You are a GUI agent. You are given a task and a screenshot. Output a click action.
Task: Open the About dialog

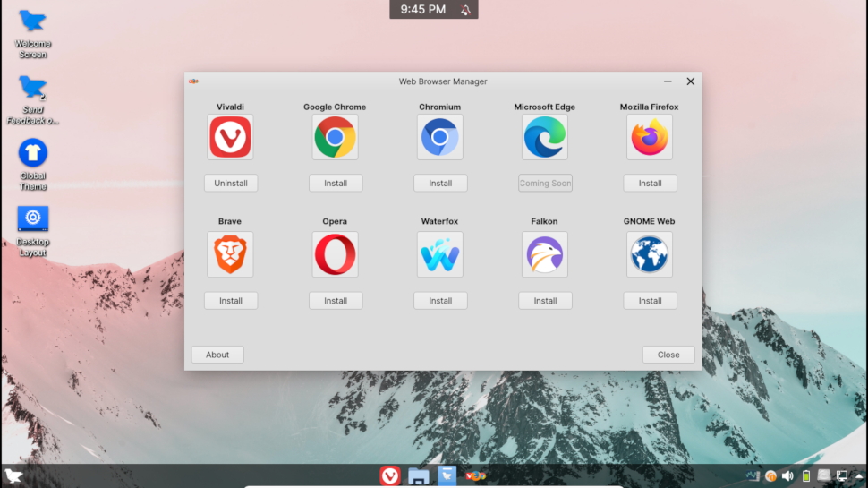click(x=217, y=355)
